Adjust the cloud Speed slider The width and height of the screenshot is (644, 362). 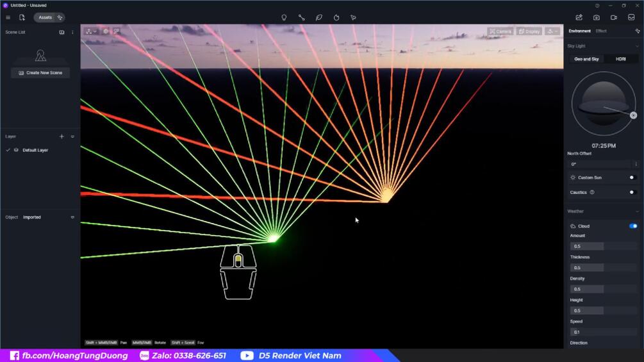(604, 332)
